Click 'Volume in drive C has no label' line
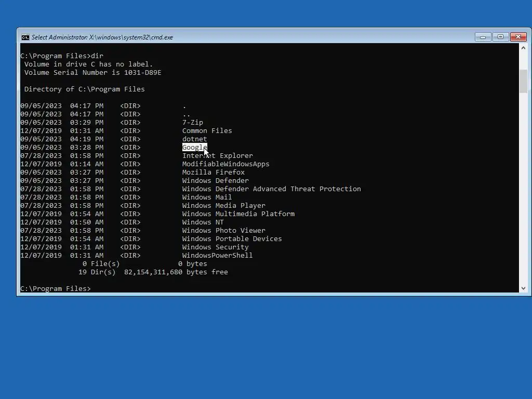The height and width of the screenshot is (399, 532). [x=88, y=64]
